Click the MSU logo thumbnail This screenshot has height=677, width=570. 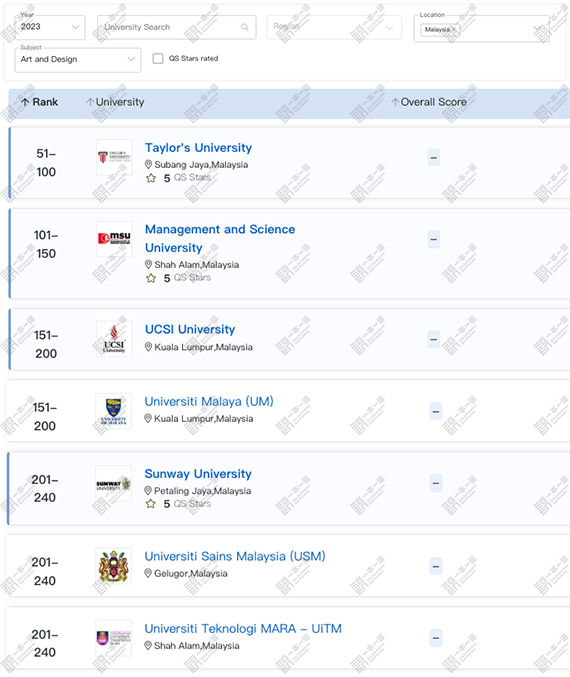[114, 239]
